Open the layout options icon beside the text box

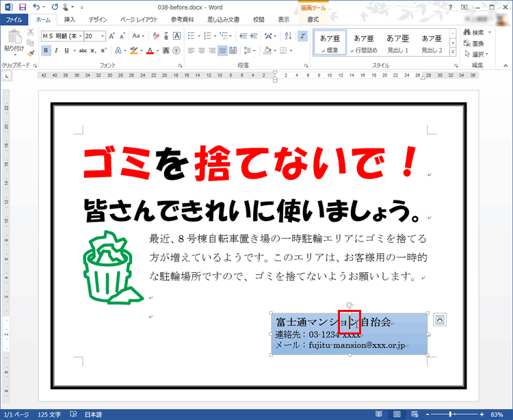440,319
